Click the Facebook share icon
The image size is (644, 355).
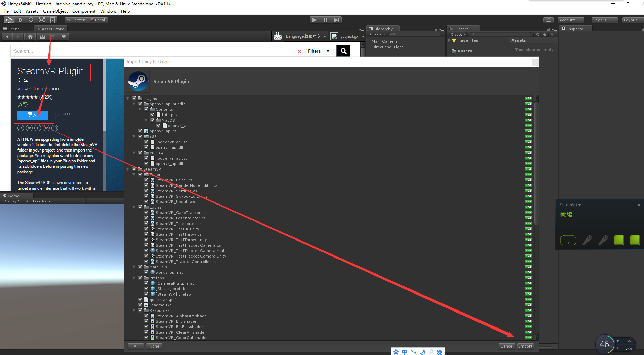tap(38, 128)
